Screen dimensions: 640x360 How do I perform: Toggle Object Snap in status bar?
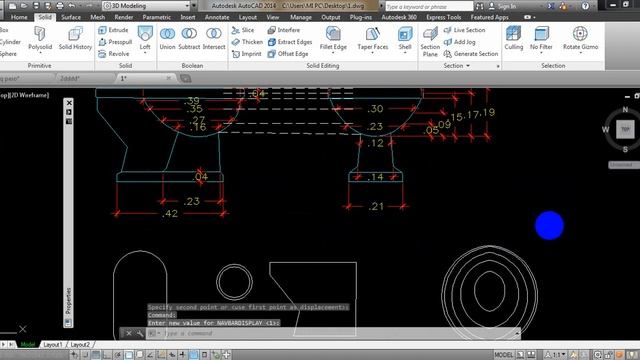[x=129, y=355]
